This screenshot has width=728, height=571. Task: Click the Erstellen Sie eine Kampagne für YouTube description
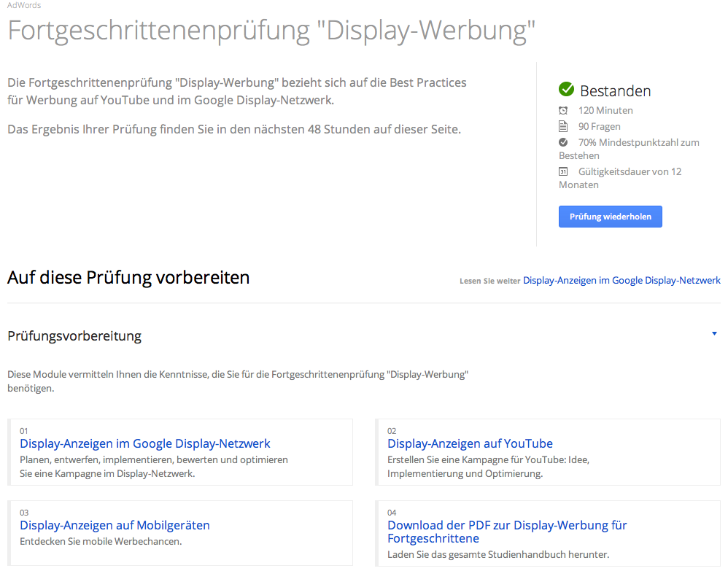[x=489, y=467]
